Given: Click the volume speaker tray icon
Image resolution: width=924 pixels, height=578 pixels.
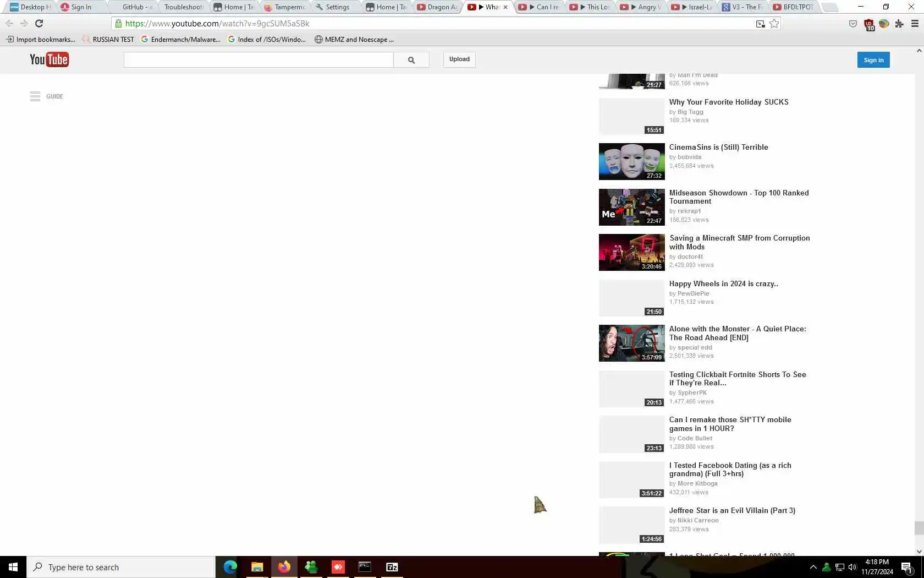Looking at the screenshot, I should (853, 567).
